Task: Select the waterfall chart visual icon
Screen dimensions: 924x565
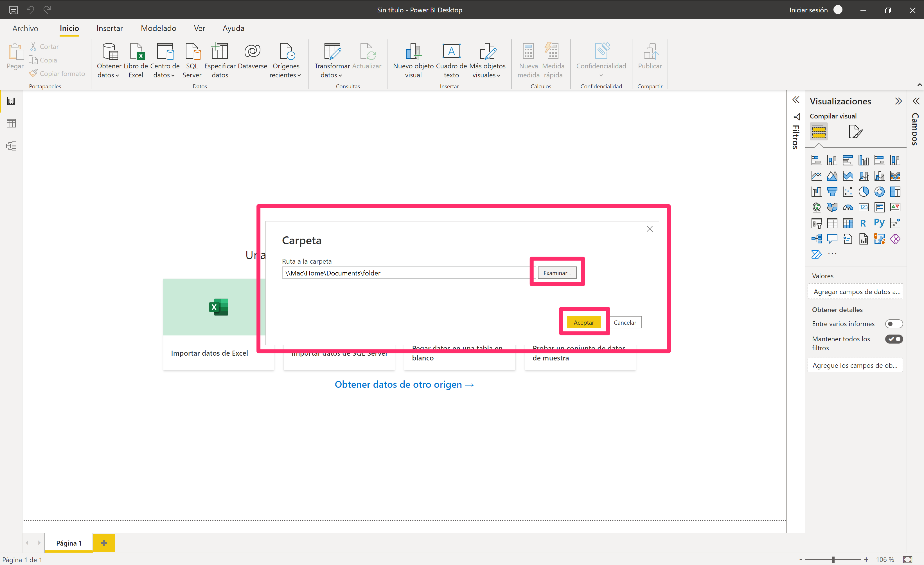Action: (816, 192)
